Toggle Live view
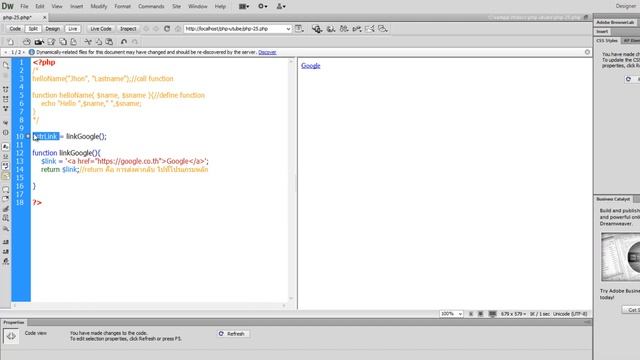The image size is (640, 360). click(73, 29)
